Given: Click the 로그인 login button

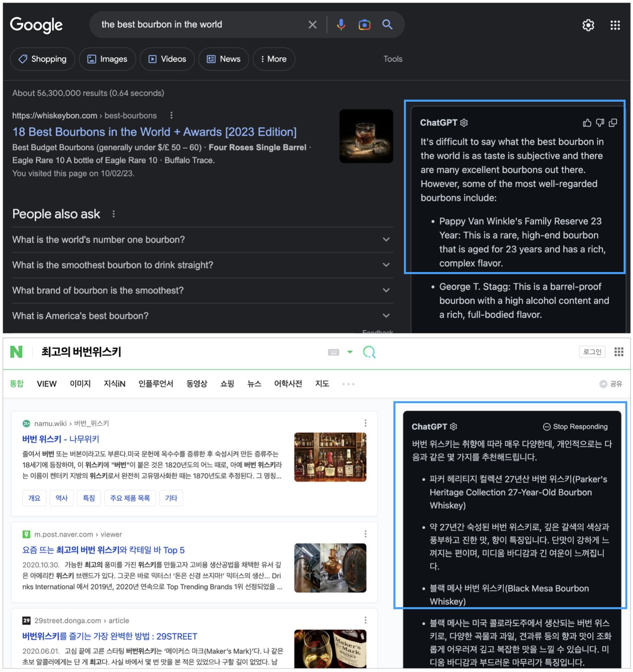Looking at the screenshot, I should [x=592, y=351].
